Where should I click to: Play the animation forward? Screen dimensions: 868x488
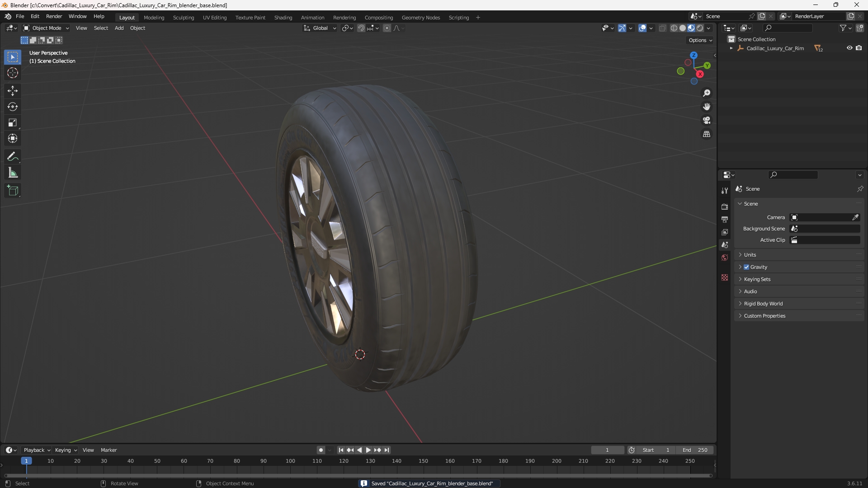click(x=368, y=450)
